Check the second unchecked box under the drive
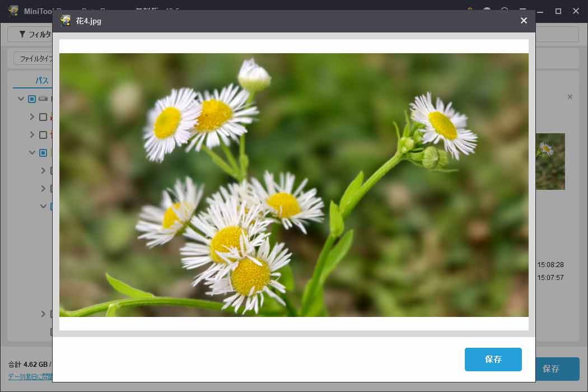Viewport: 588px width, 392px height. [43, 135]
